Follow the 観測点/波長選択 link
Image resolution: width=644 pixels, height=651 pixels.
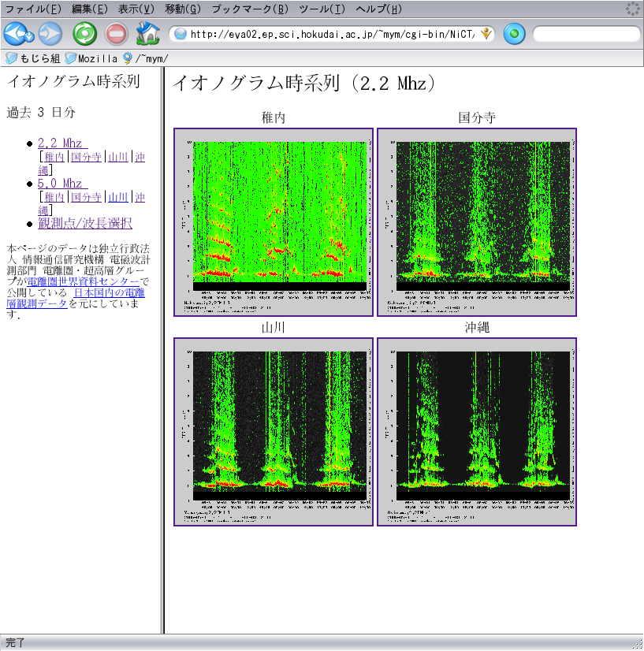pos(84,223)
